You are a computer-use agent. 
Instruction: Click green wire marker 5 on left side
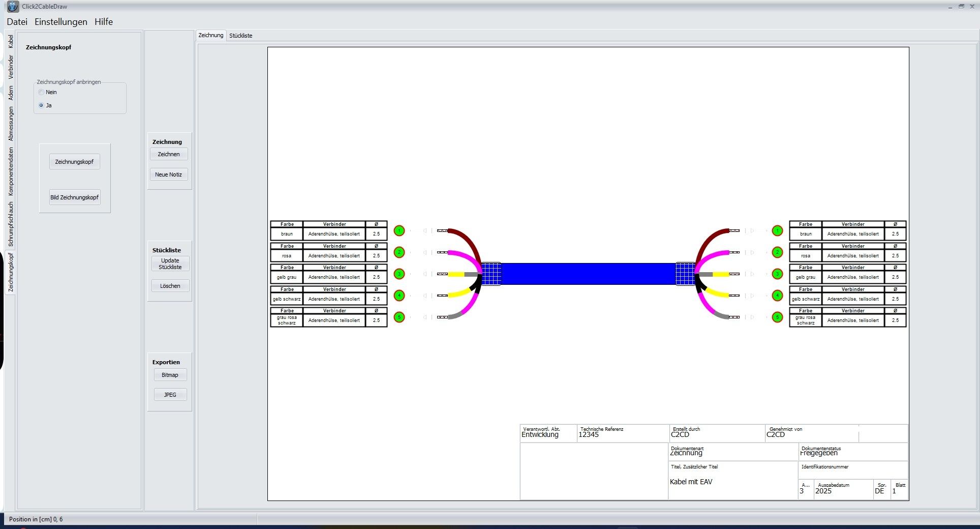click(400, 317)
